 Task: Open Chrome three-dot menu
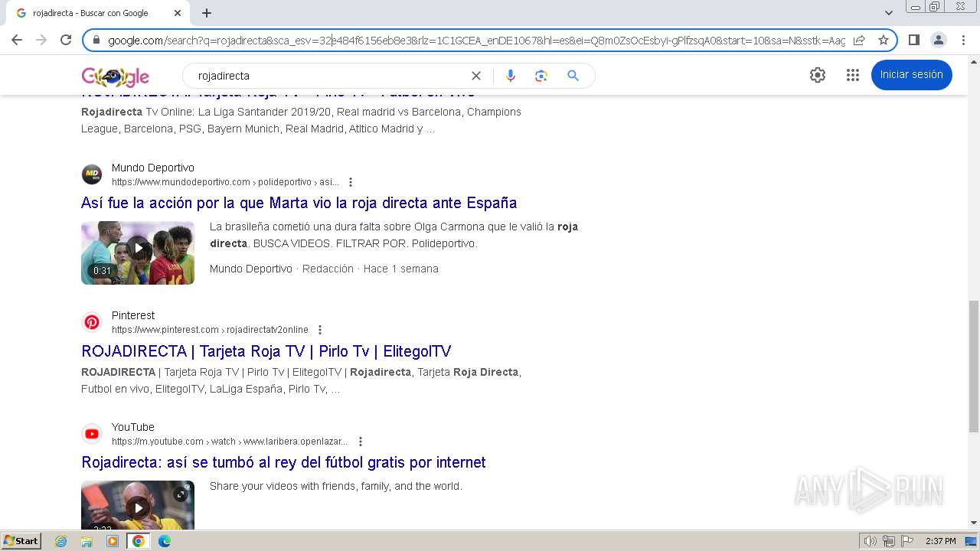tap(963, 40)
